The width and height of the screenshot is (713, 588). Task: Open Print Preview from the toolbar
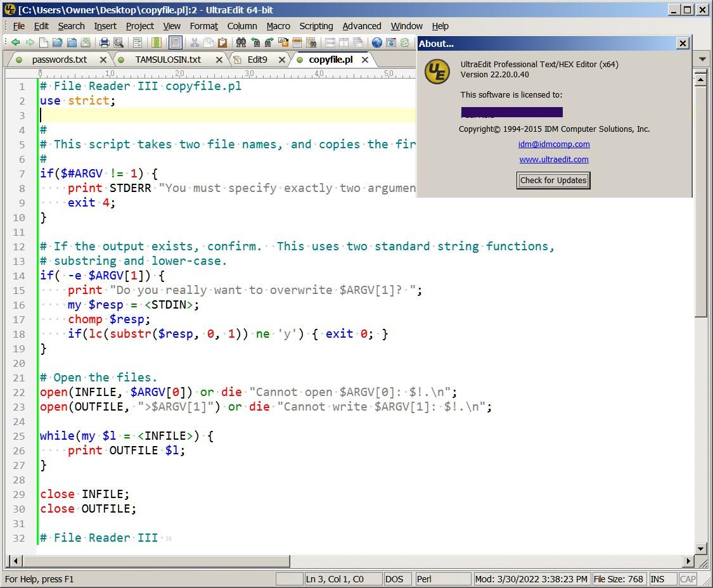119,42
